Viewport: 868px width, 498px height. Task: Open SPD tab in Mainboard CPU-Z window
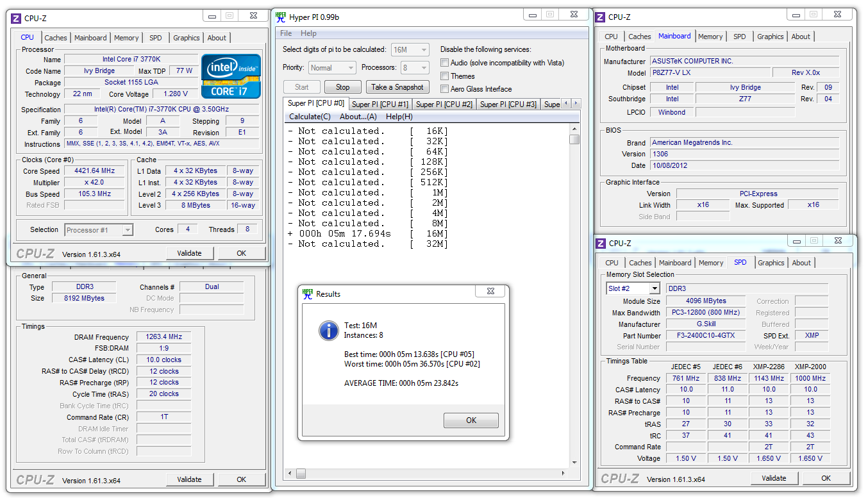(x=739, y=37)
